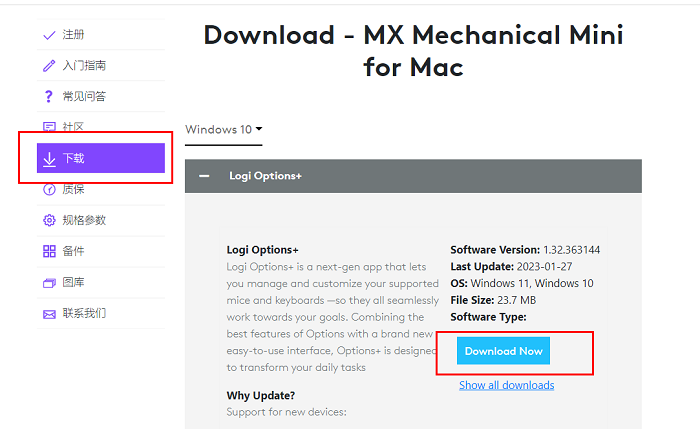This screenshot has width=700, height=429.
Task: Click the grid icon beside 备件
Action: tap(49, 251)
